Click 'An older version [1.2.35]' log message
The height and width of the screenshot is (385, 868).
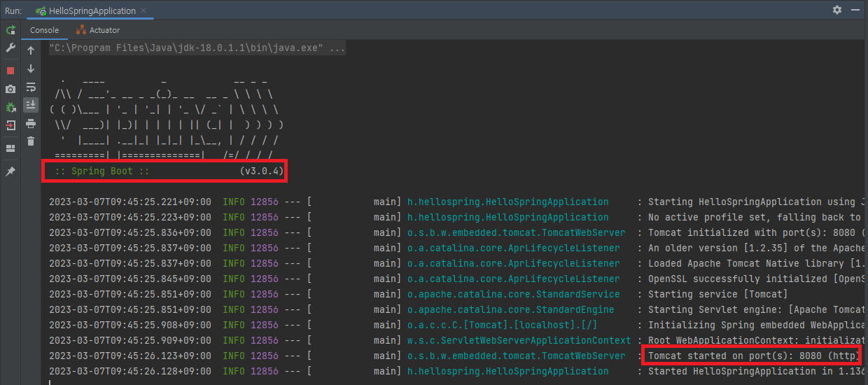pyautogui.click(x=757, y=248)
